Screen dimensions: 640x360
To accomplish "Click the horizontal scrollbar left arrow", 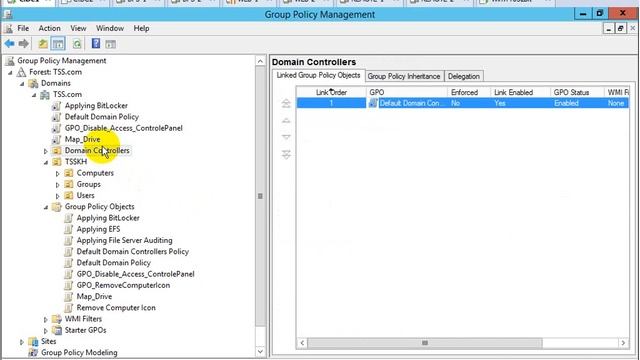I will (302, 343).
